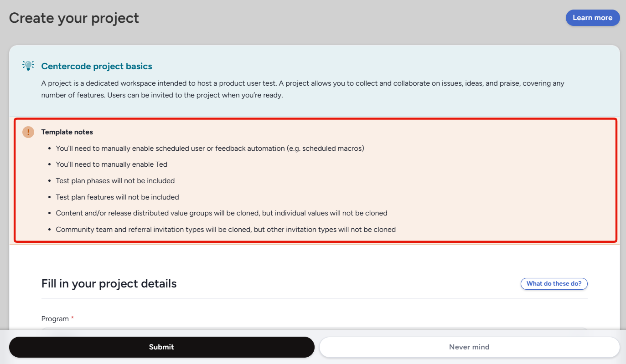Cancel with the Never mind button
626x364 pixels.
[x=469, y=347]
